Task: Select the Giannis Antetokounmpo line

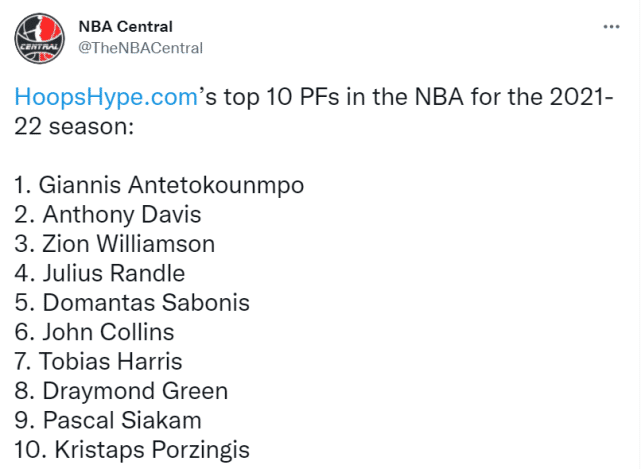Action: pyautogui.click(x=160, y=185)
